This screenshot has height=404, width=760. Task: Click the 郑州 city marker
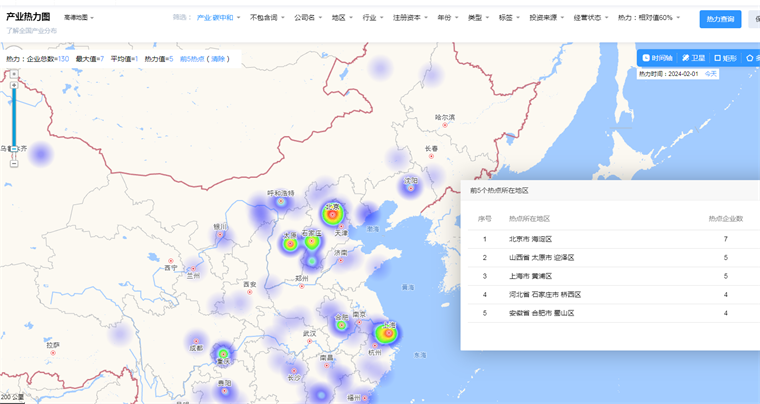tap(301, 286)
